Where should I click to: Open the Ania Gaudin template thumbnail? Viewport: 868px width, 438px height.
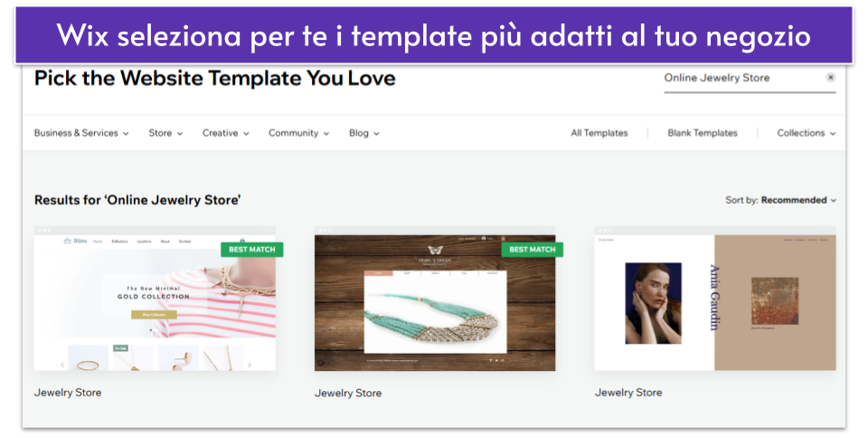(x=715, y=299)
